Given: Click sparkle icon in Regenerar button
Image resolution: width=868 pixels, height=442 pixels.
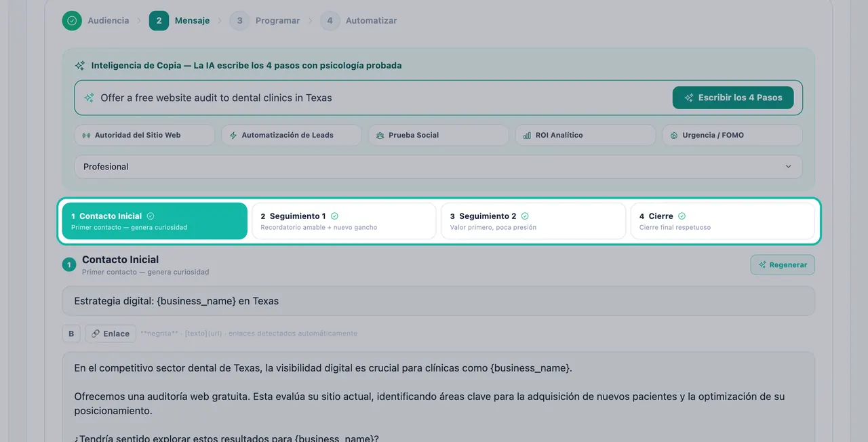Looking at the screenshot, I should (x=762, y=265).
